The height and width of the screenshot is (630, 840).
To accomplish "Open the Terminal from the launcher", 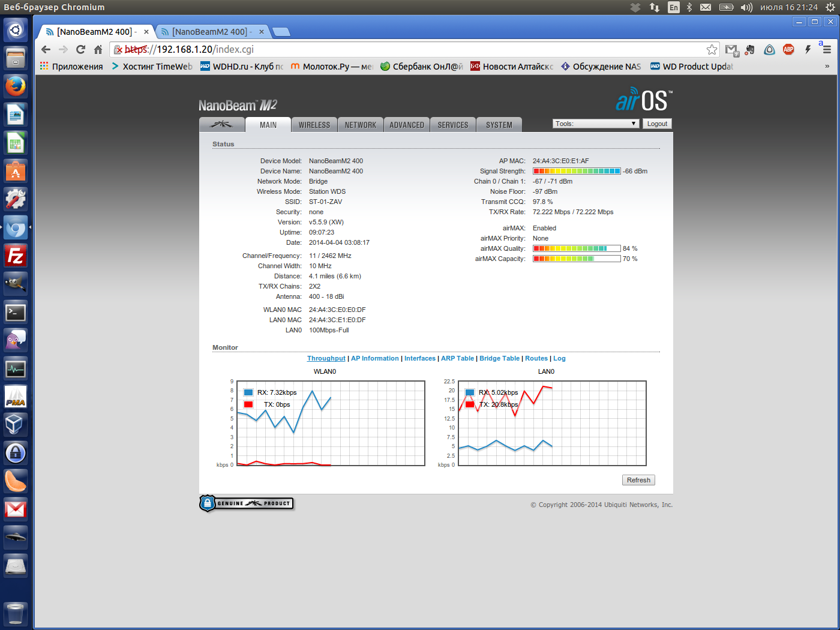I will 16,312.
